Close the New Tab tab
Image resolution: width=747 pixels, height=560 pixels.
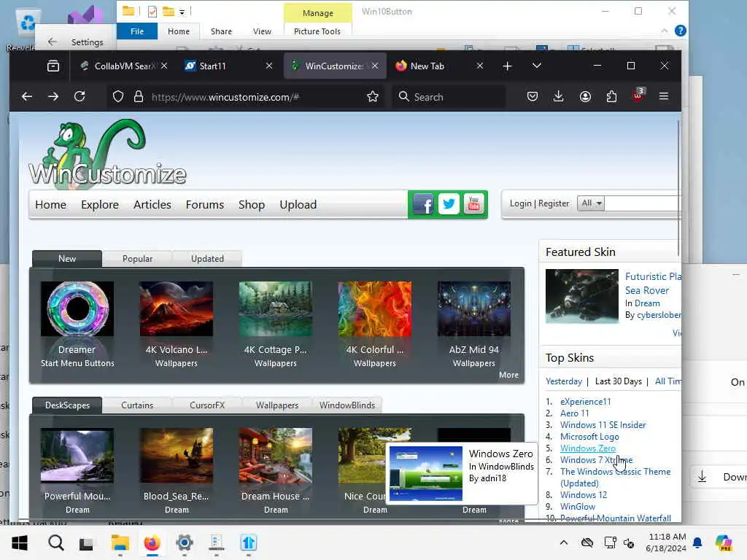480,66
